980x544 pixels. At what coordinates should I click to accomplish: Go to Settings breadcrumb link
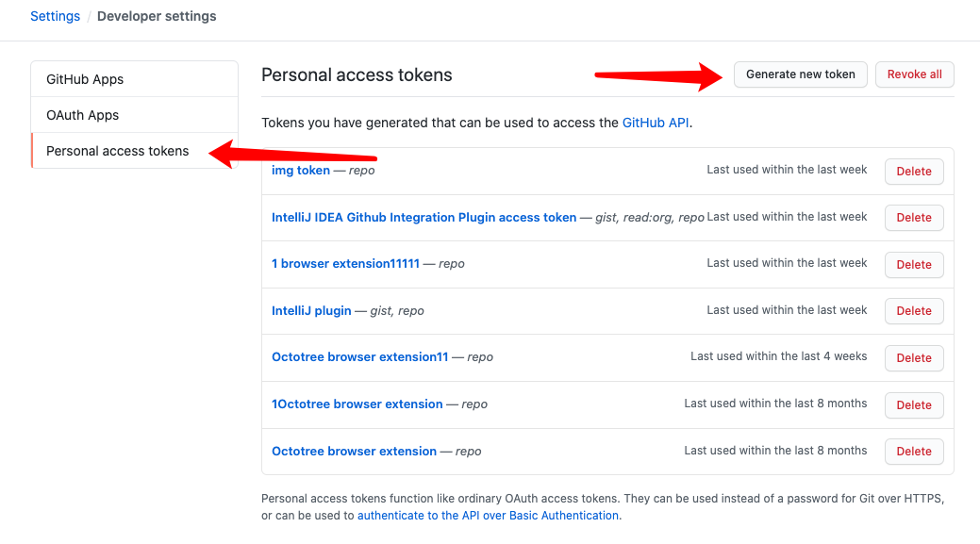[x=55, y=16]
